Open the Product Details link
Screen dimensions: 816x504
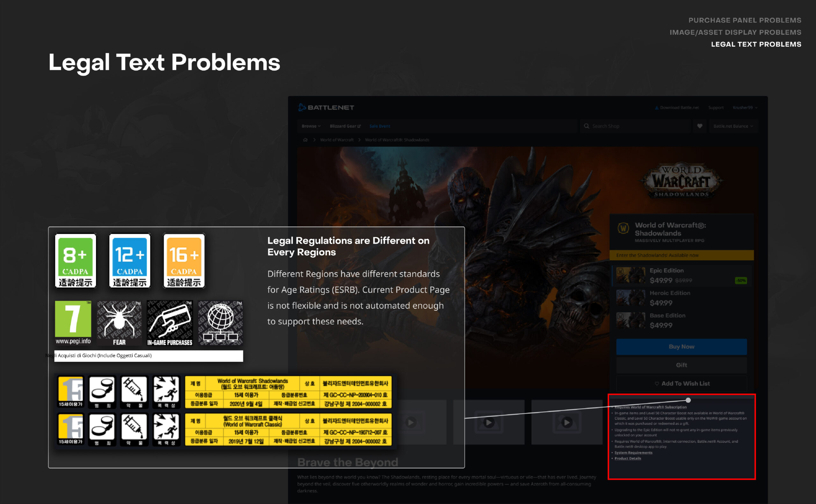(x=628, y=458)
